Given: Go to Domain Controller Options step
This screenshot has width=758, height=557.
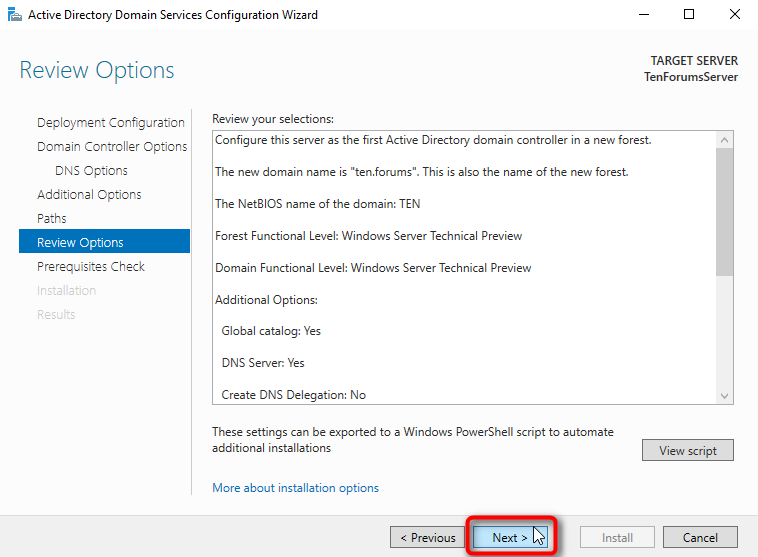Looking at the screenshot, I should [112, 147].
